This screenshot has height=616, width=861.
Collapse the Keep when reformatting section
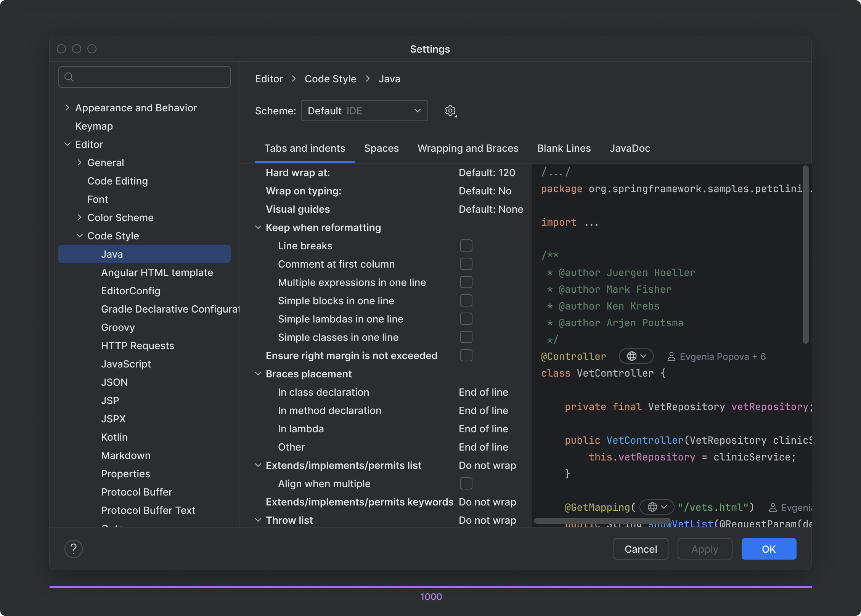coord(258,227)
